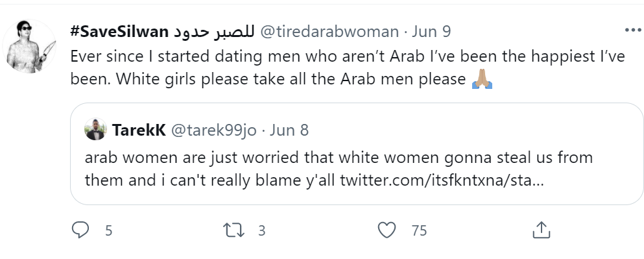Click the Jun 8 quoted tweet date
This screenshot has height=259, width=644.
pos(289,130)
